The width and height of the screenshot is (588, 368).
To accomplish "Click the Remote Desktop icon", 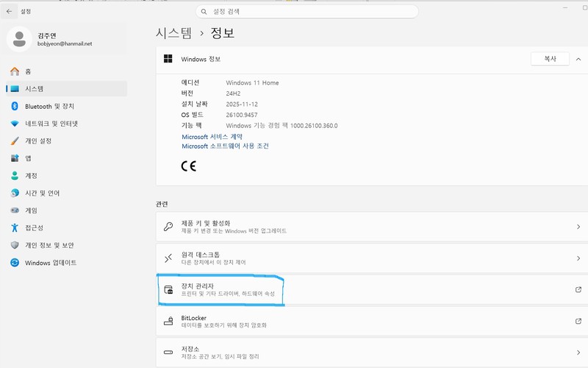I will (x=168, y=258).
